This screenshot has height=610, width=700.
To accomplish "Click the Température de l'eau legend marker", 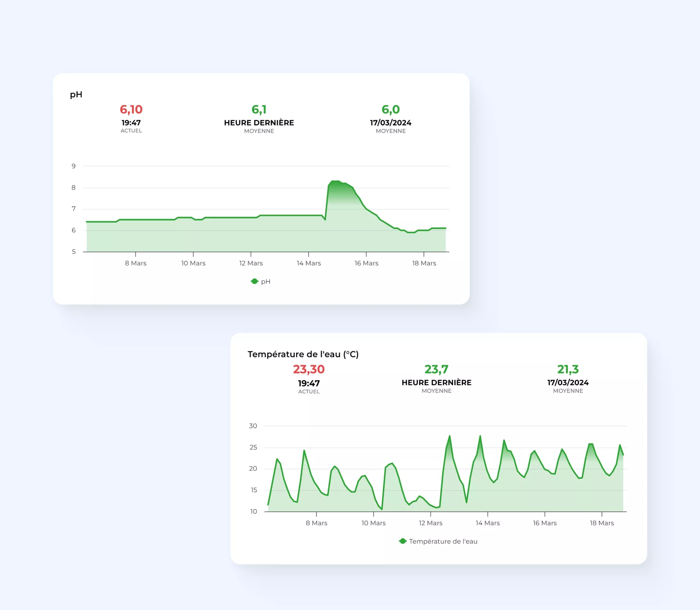I will click(x=402, y=541).
